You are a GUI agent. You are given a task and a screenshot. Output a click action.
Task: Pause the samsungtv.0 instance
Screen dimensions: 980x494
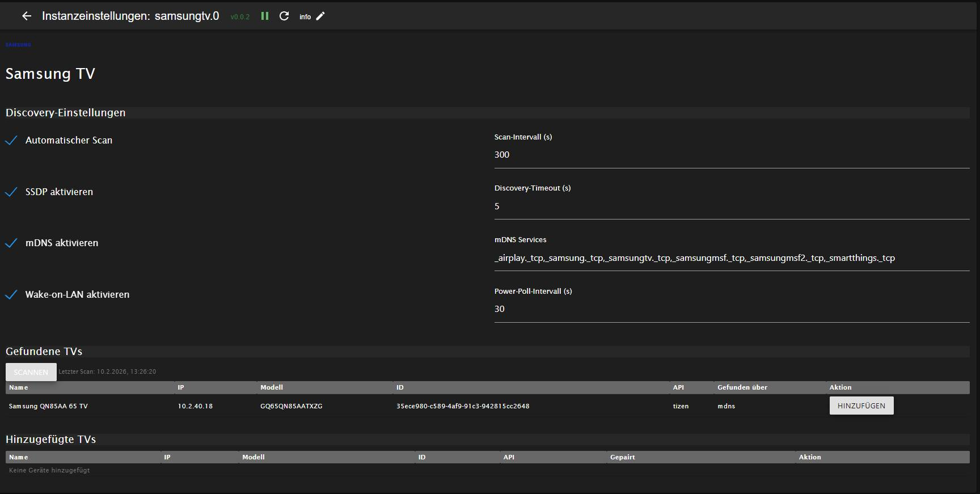265,16
